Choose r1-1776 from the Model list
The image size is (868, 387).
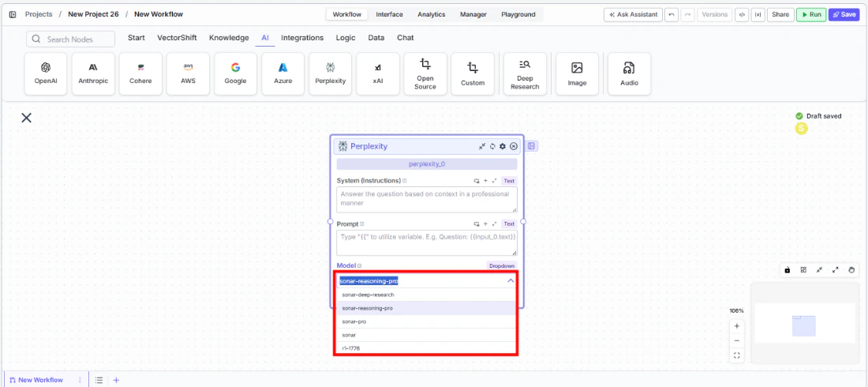pyautogui.click(x=427, y=348)
